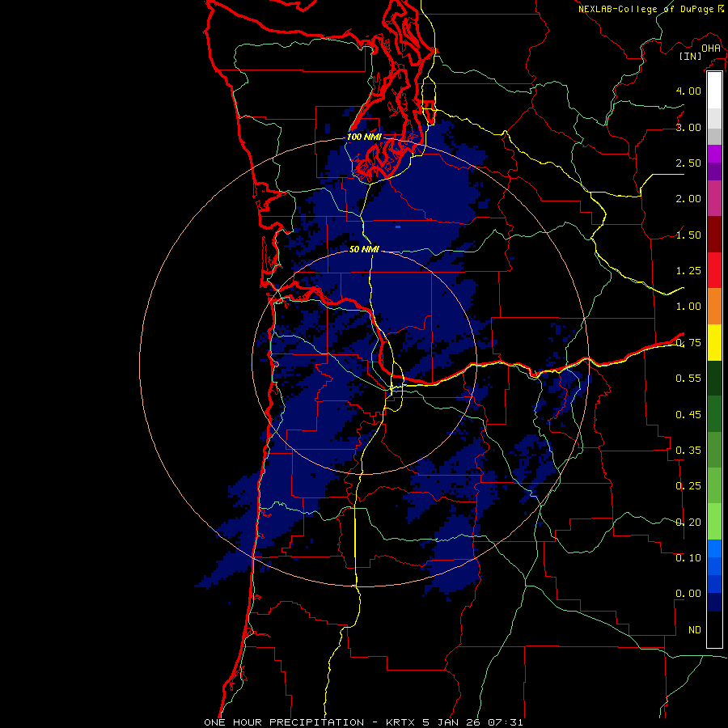Select the darkest green legend swatch
This screenshot has height=728, width=728.
pyautogui.click(x=714, y=378)
